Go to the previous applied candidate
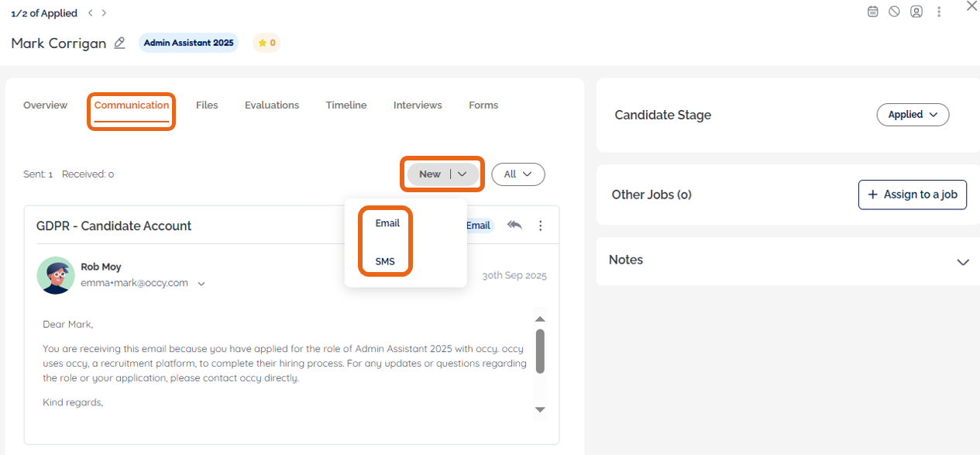 [x=91, y=13]
